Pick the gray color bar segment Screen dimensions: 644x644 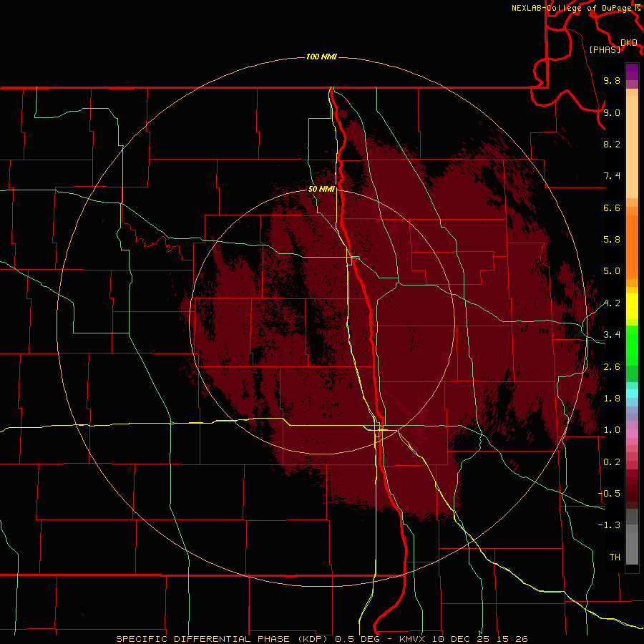(632, 536)
